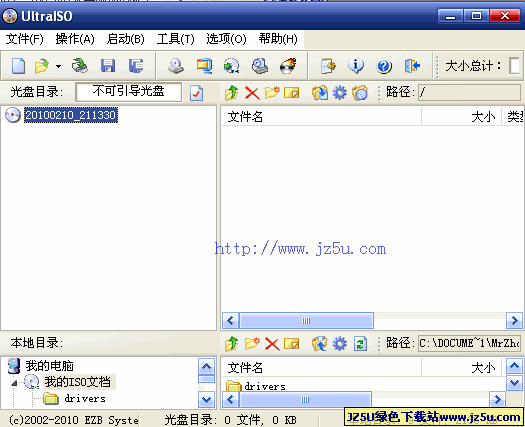The height and width of the screenshot is (427, 525).
Task: Click the disc file list's left scroll arrow
Action: [x=230, y=321]
